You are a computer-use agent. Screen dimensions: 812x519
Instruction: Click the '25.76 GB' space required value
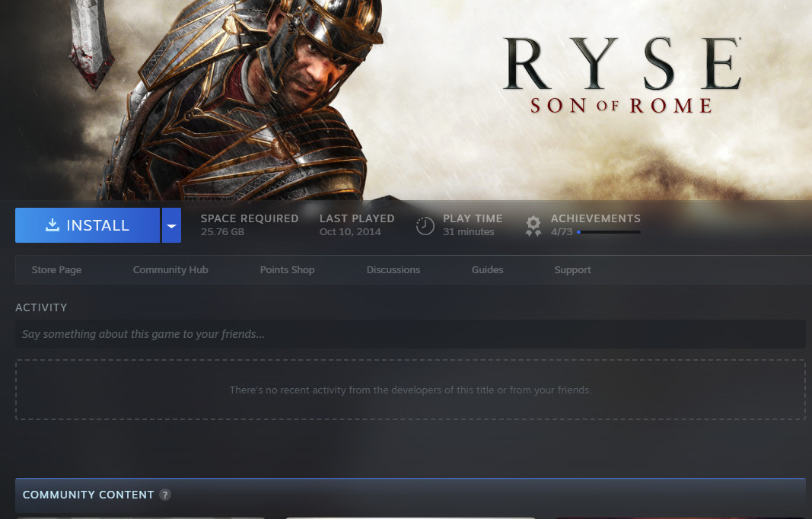222,232
